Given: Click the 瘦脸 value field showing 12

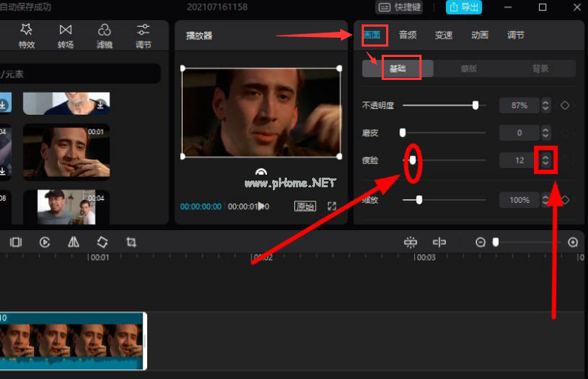Looking at the screenshot, I should pos(519,160).
